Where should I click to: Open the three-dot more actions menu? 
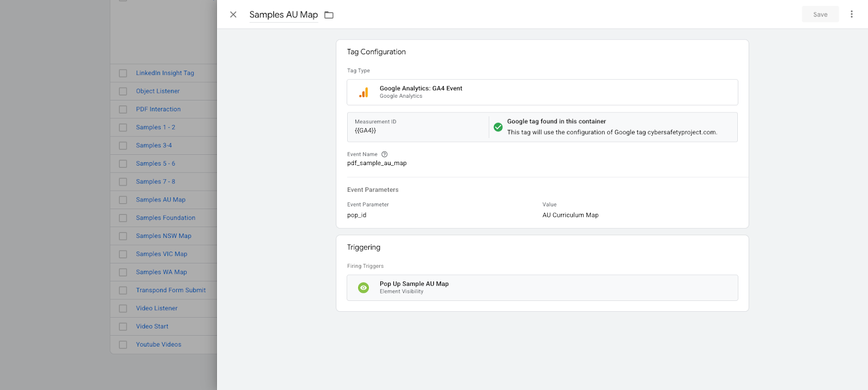coord(851,15)
